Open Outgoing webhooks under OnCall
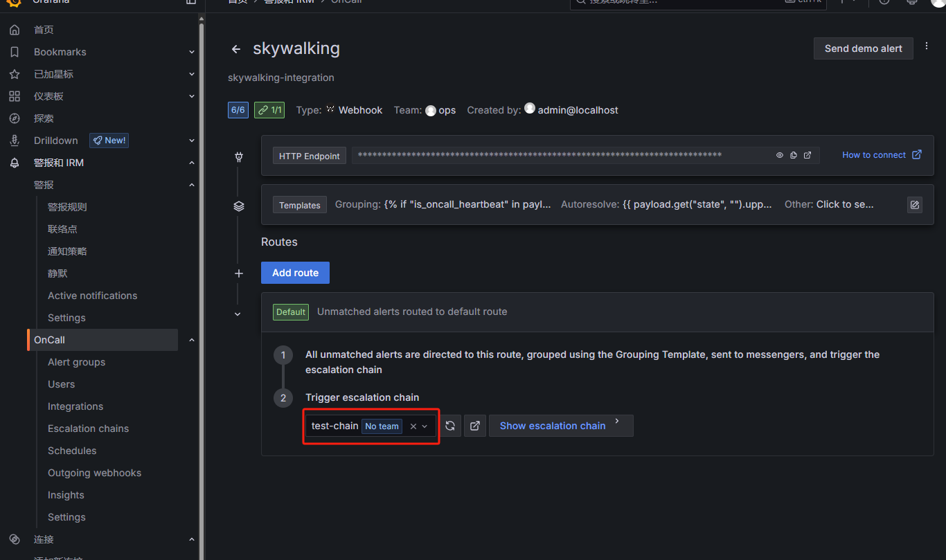This screenshot has width=946, height=560. (x=94, y=473)
